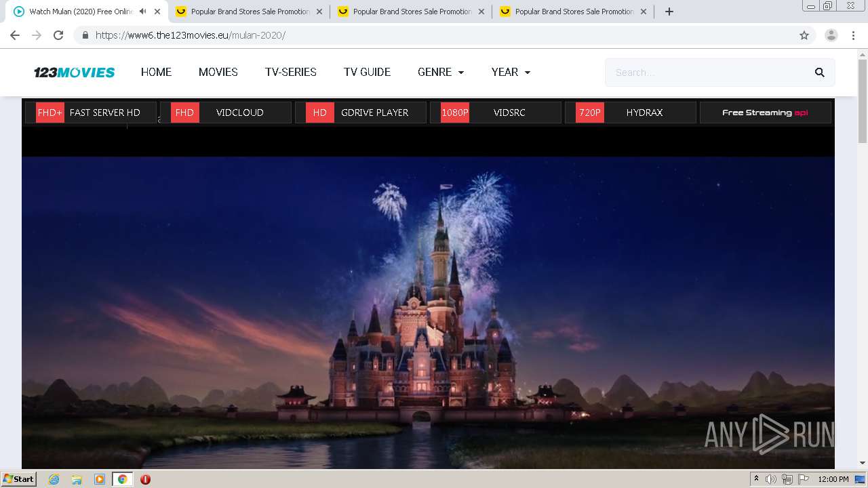The image size is (868, 488).
Task: Click the 123Movies logo
Action: pyautogui.click(x=75, y=73)
